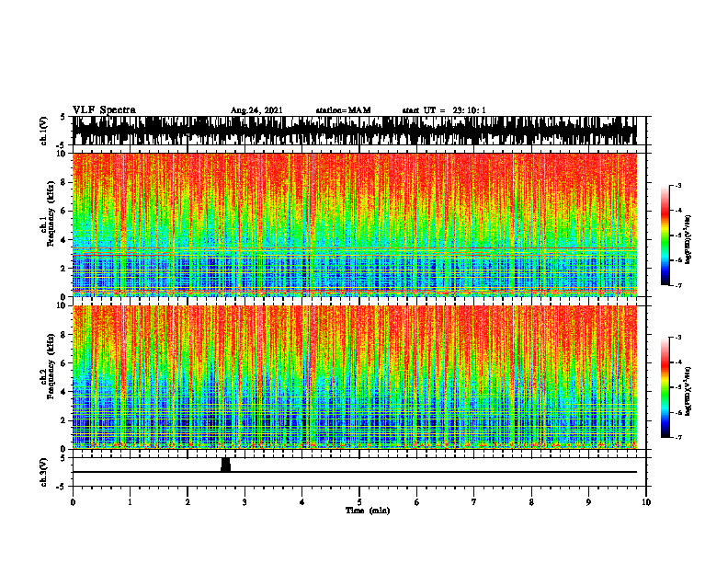Click time-axis tick label "5"
This screenshot has height=563, width=728.
pyautogui.click(x=359, y=502)
